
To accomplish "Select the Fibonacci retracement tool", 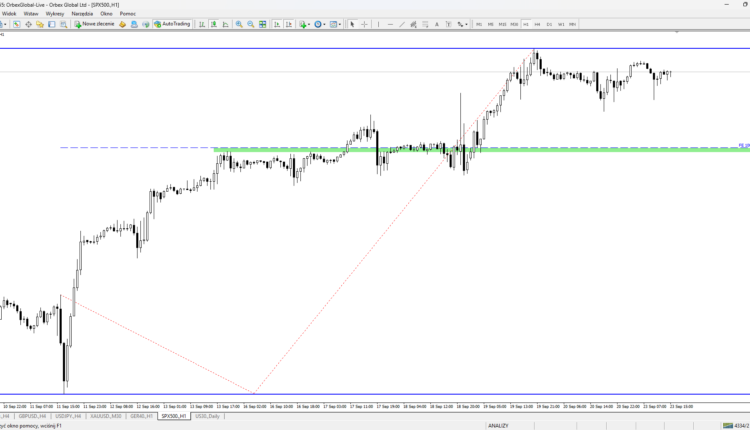I will pos(425,24).
